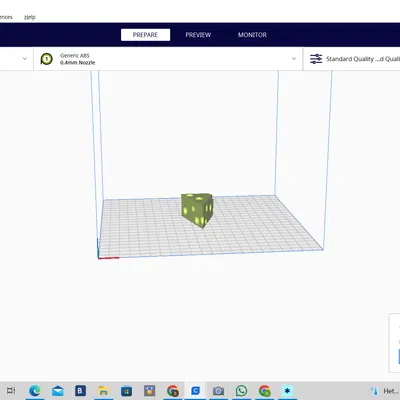This screenshot has height=400, width=400.
Task: Open the dark blue B app icon
Action: point(80,390)
